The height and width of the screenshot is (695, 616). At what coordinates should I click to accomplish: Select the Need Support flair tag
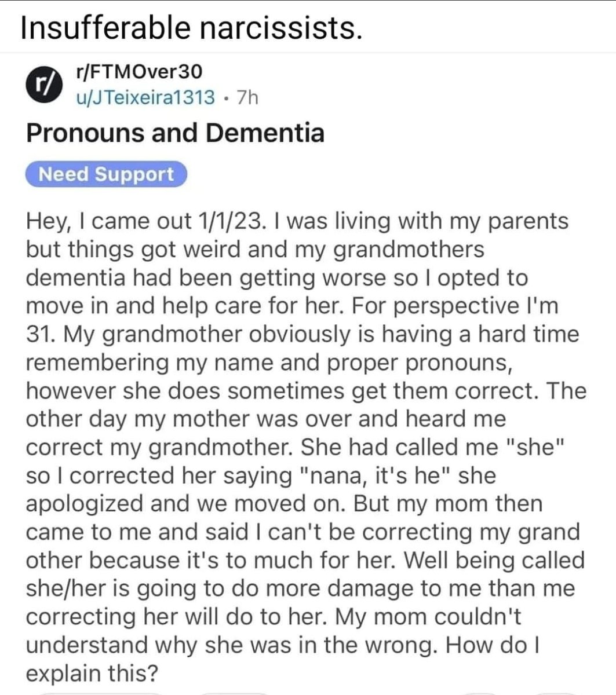click(107, 174)
